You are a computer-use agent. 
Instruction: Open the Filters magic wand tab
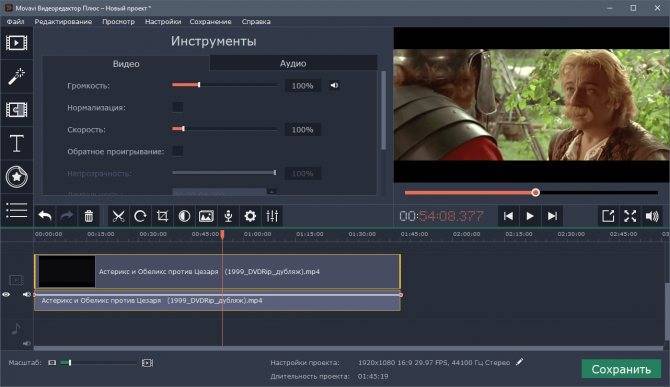[x=17, y=76]
